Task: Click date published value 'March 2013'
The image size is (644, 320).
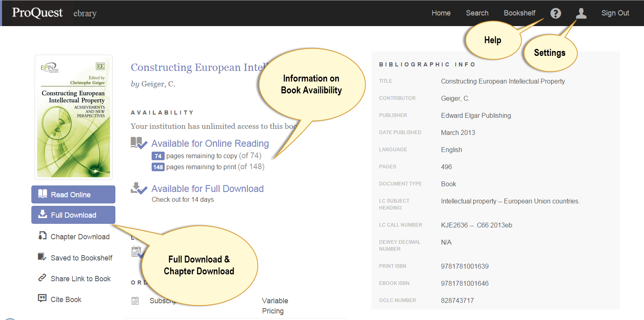Action: (x=458, y=132)
